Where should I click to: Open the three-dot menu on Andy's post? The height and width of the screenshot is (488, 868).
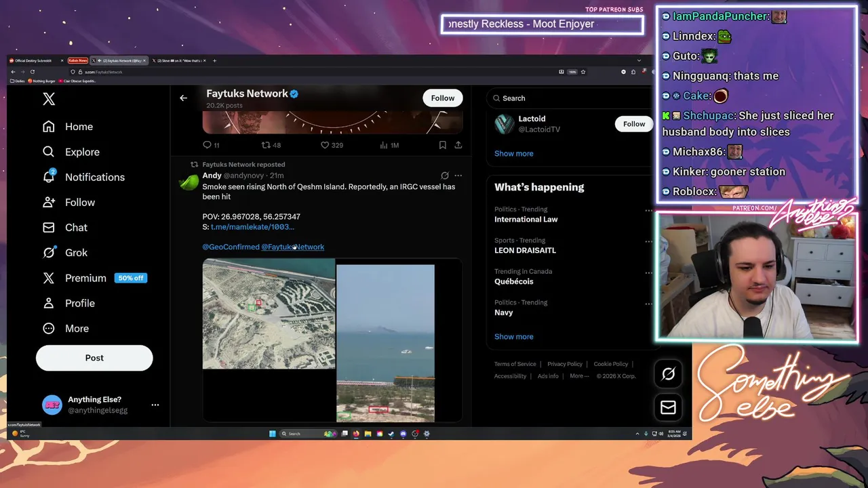tap(458, 176)
